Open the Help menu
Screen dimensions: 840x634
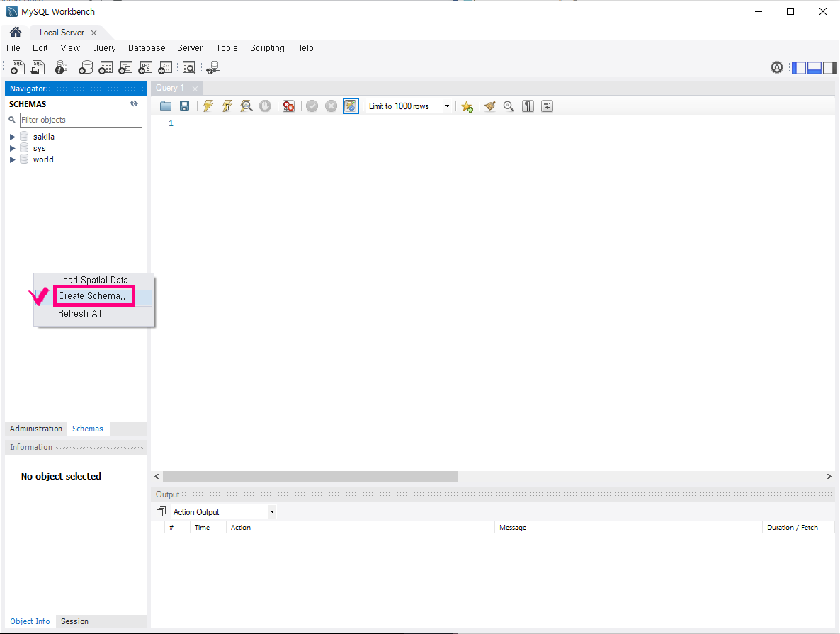[x=305, y=47]
